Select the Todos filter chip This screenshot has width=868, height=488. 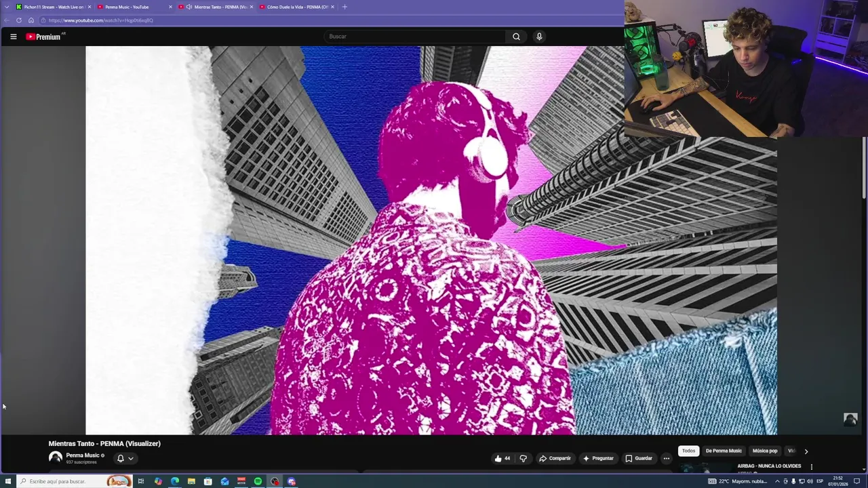pos(688,451)
